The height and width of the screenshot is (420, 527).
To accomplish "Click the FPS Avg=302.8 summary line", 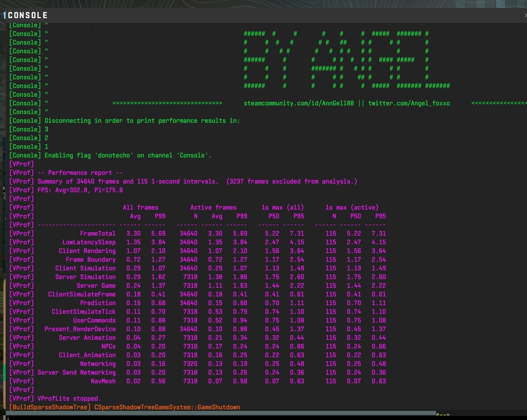I will [x=80, y=190].
